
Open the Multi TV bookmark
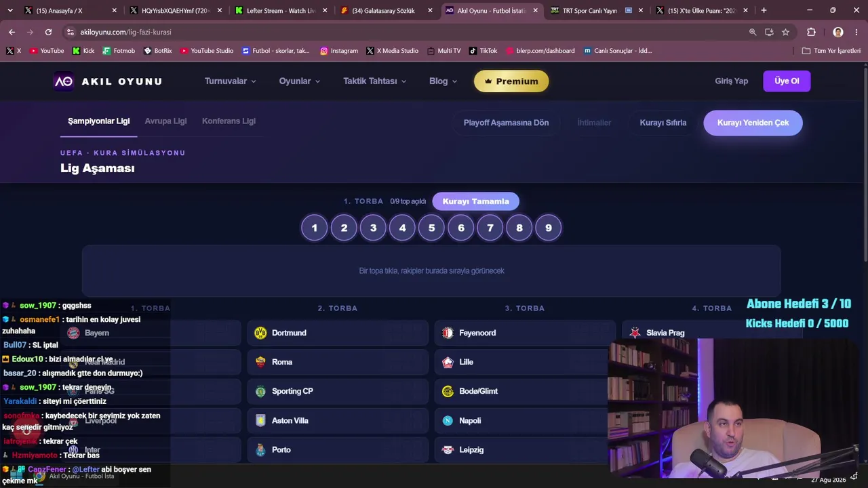443,51
